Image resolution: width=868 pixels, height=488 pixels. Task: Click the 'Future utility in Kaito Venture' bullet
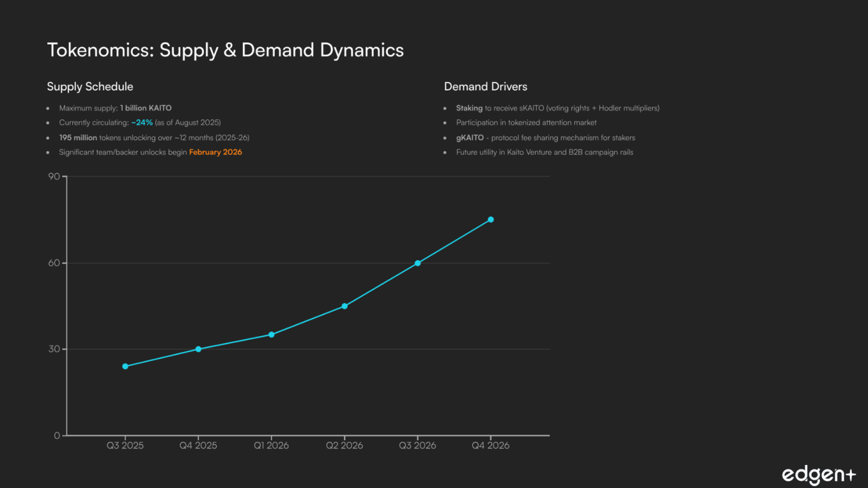pos(544,152)
